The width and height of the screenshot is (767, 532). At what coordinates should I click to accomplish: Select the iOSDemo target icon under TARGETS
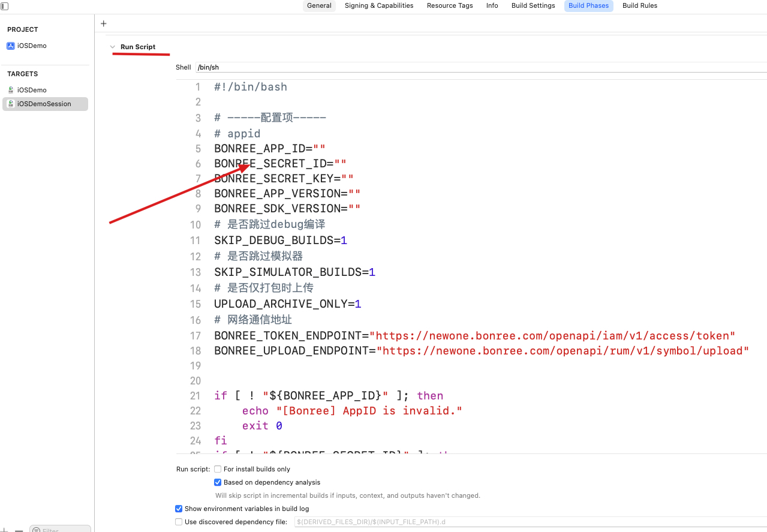pyautogui.click(x=10, y=89)
